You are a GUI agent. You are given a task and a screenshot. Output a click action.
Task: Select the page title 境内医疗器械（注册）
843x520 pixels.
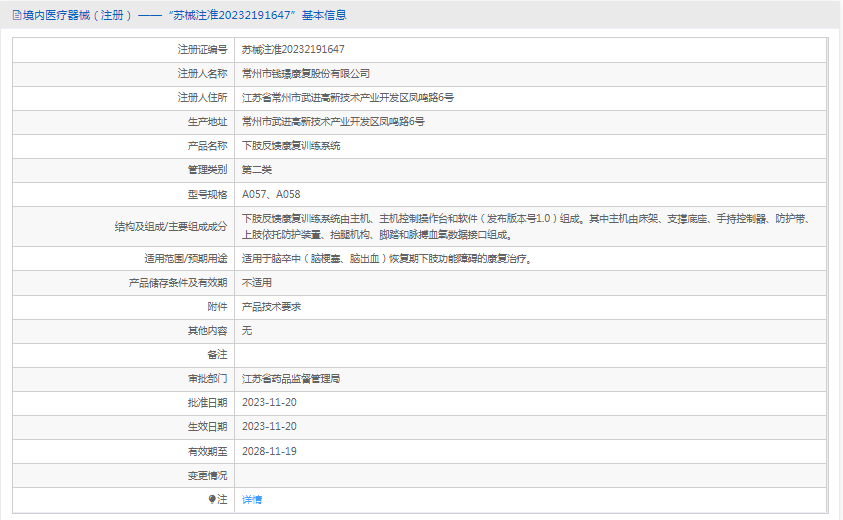click(77, 15)
